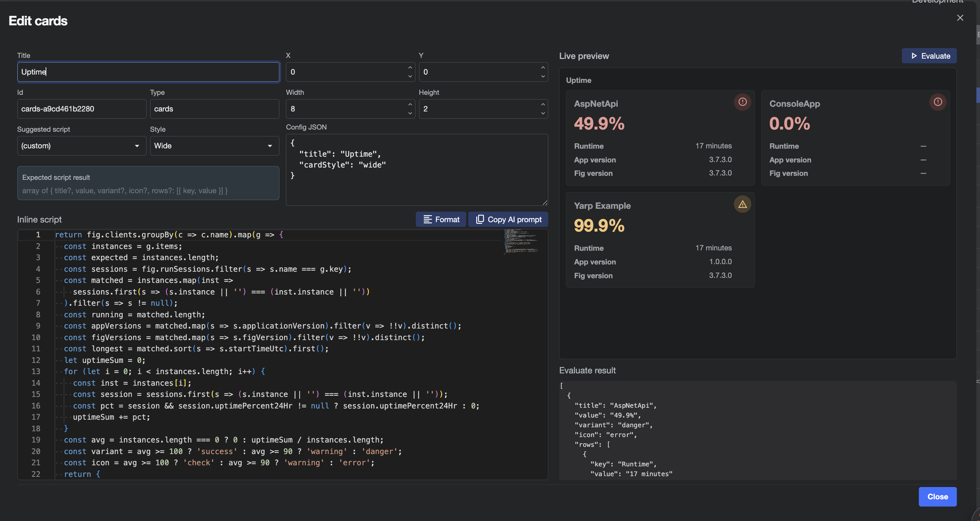This screenshot has width=980, height=521.
Task: Click the Id field cards-a9cd461b2280
Action: click(82, 109)
